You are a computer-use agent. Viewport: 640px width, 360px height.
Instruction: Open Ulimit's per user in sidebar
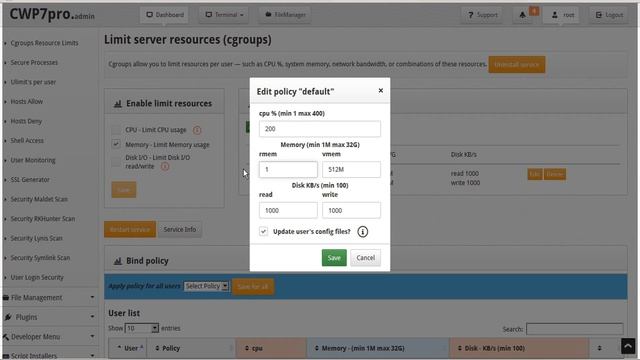pyautogui.click(x=33, y=82)
